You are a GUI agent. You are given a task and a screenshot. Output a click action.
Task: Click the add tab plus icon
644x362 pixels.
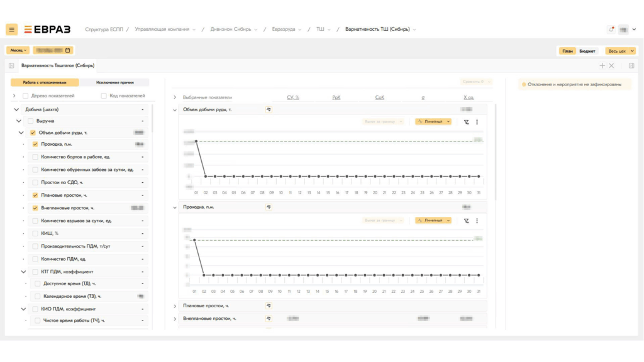pos(602,65)
